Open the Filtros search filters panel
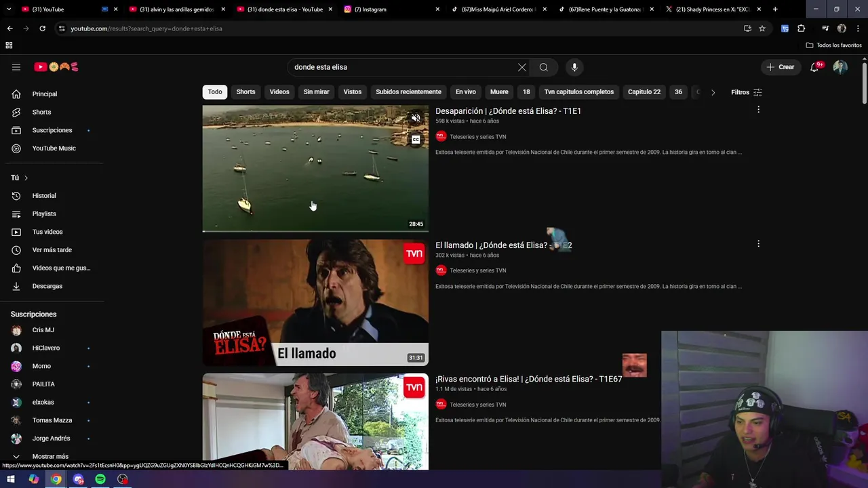This screenshot has height=488, width=868. pos(746,92)
